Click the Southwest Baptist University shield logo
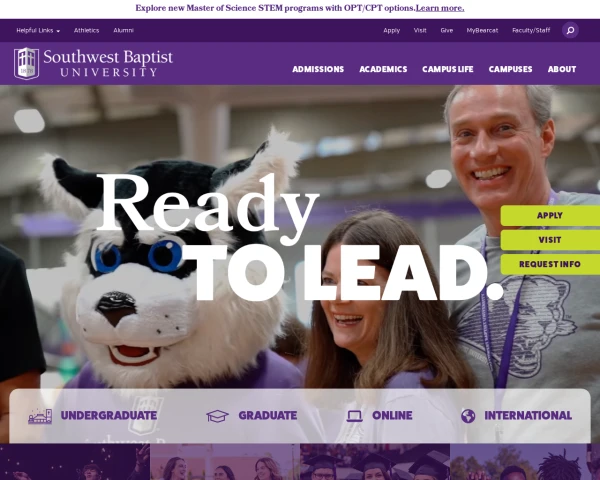Image resolution: width=600 pixels, height=480 pixels. 26,64
